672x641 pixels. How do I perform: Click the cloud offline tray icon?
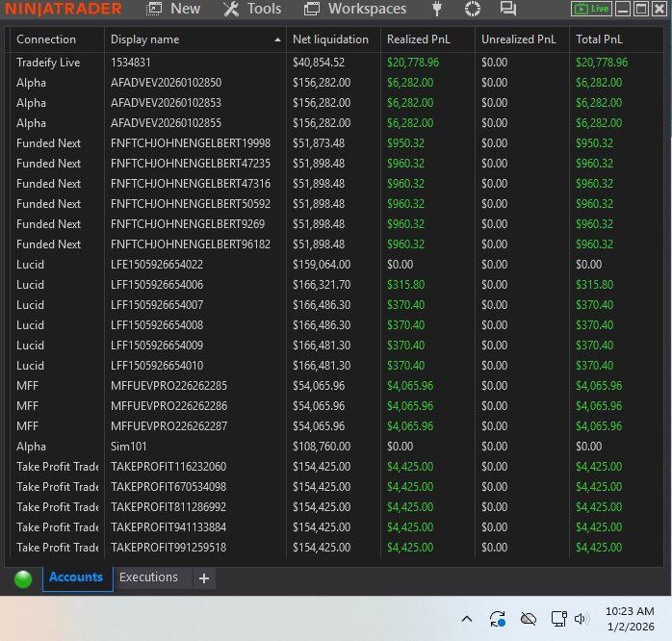529,619
